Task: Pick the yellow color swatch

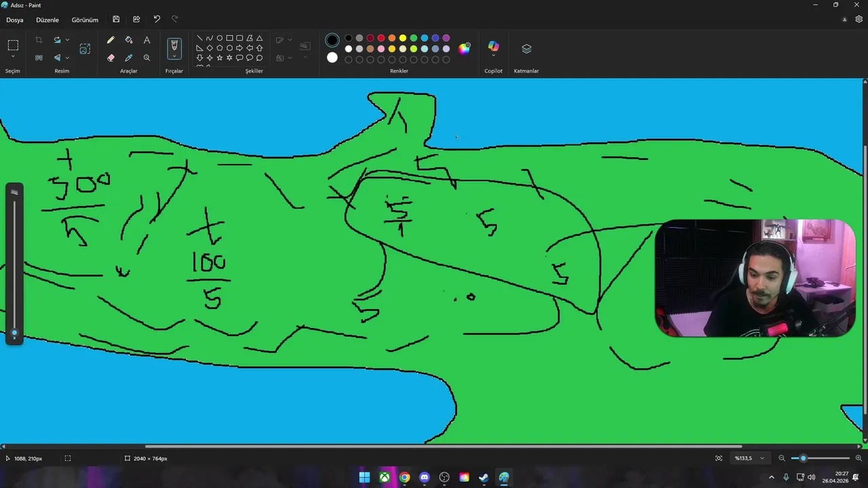Action: [403, 38]
